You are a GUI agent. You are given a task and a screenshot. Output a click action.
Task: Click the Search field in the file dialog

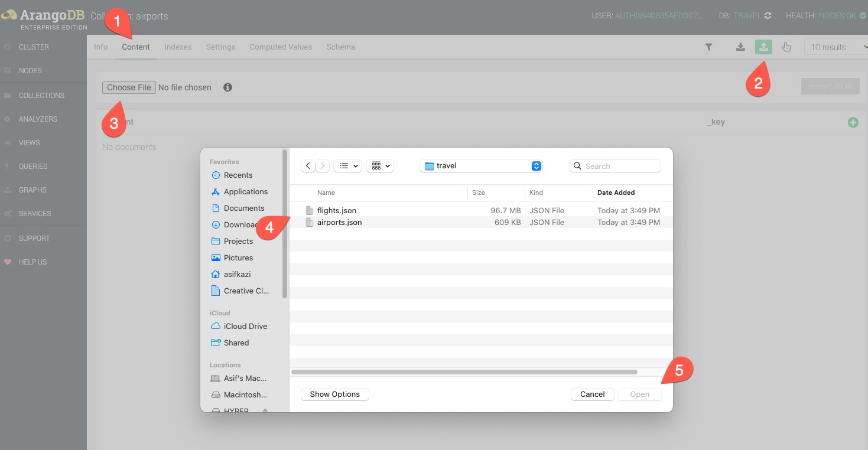(x=615, y=166)
